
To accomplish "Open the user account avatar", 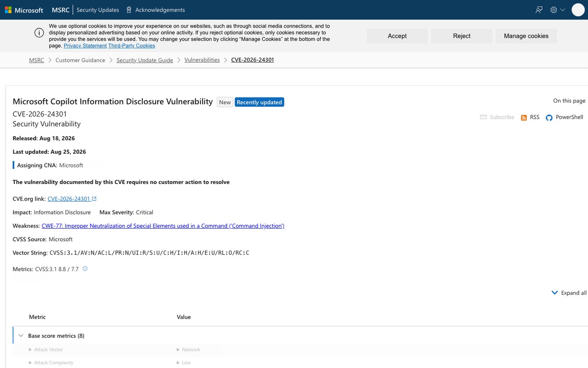I will [578, 10].
